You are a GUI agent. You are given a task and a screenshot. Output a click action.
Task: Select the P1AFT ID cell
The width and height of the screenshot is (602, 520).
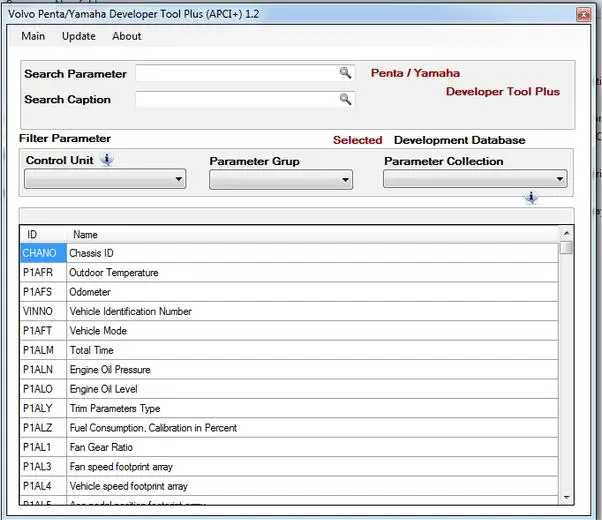[43, 331]
